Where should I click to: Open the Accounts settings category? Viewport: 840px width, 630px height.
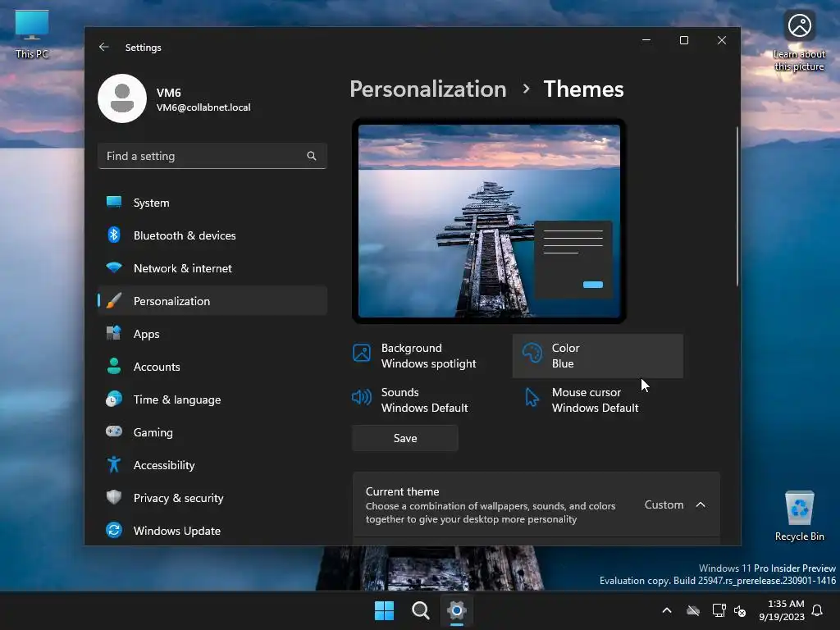coord(212,367)
